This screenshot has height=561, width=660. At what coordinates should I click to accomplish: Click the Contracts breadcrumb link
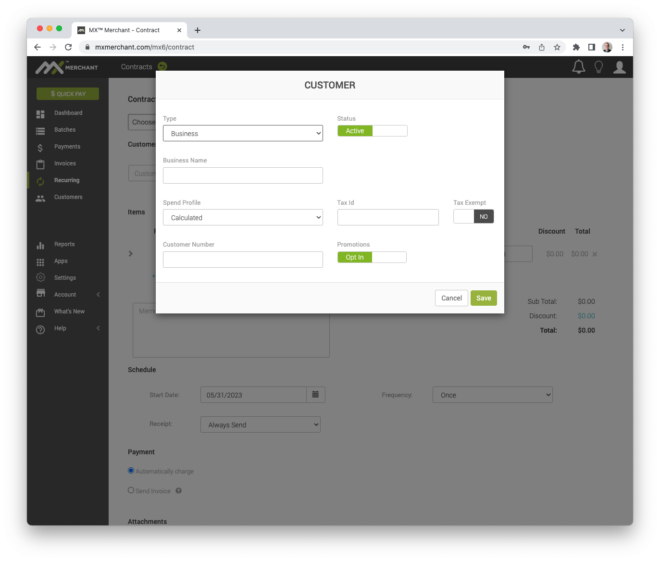pyautogui.click(x=136, y=66)
